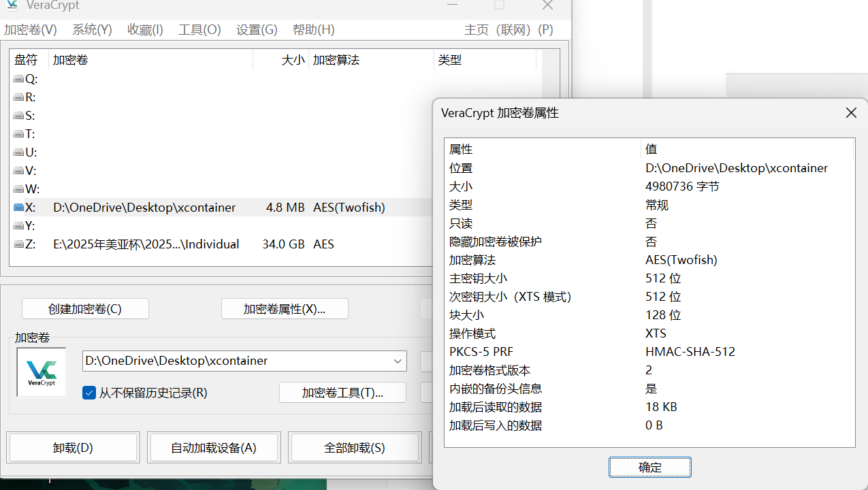Click the 盘符 column header
This screenshot has width=868, height=490.
click(29, 60)
